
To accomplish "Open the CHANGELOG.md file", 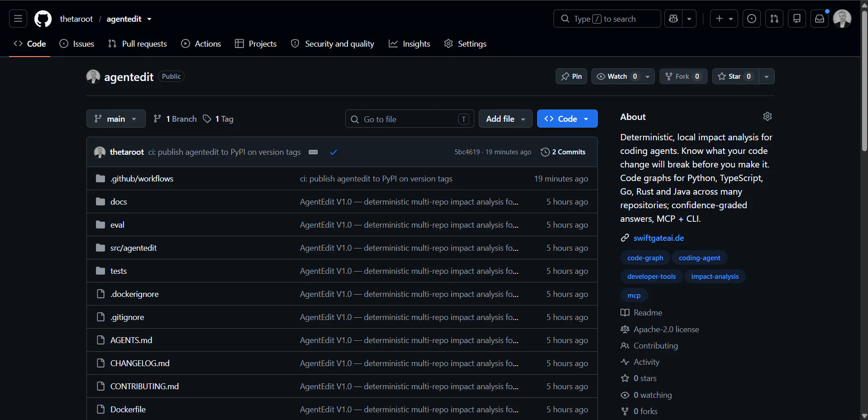I will coord(140,363).
